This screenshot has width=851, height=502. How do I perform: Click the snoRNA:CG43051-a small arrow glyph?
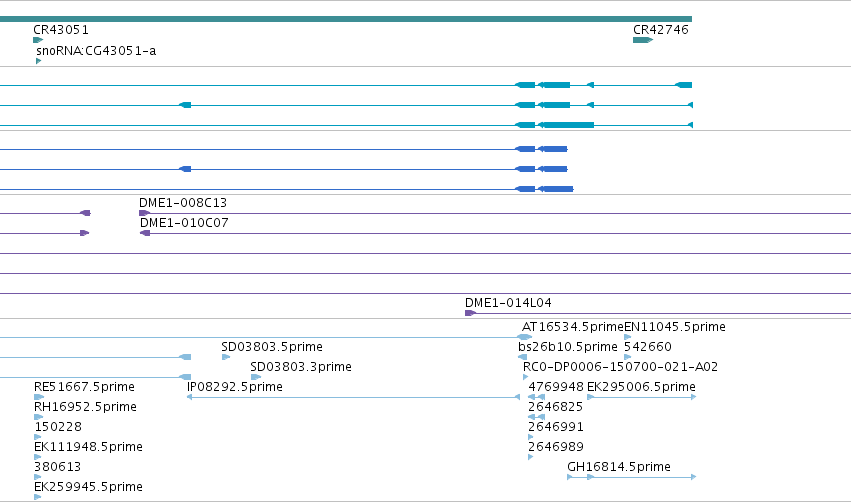39,61
